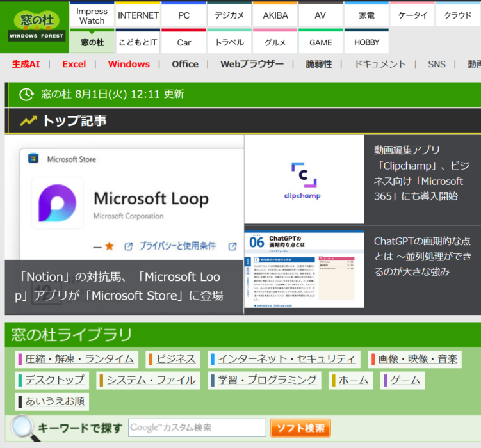Viewport: 481px width, 448px height.
Task: Click the trending arrow icon near トップ記事
Action: 28,121
